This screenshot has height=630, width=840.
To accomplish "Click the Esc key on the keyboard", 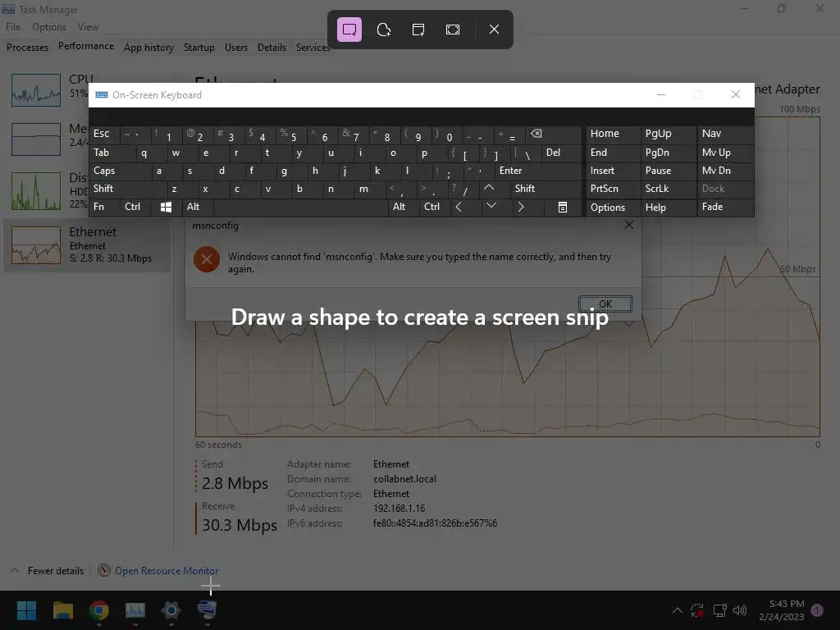I will tap(104, 134).
